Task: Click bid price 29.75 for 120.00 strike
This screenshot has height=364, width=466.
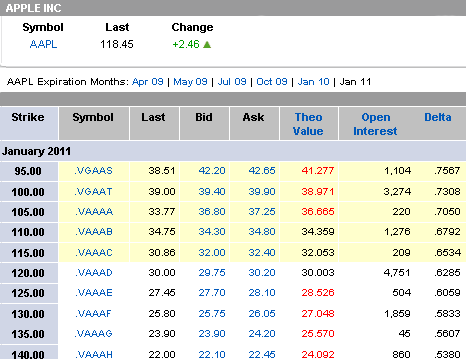Action: coord(212,273)
